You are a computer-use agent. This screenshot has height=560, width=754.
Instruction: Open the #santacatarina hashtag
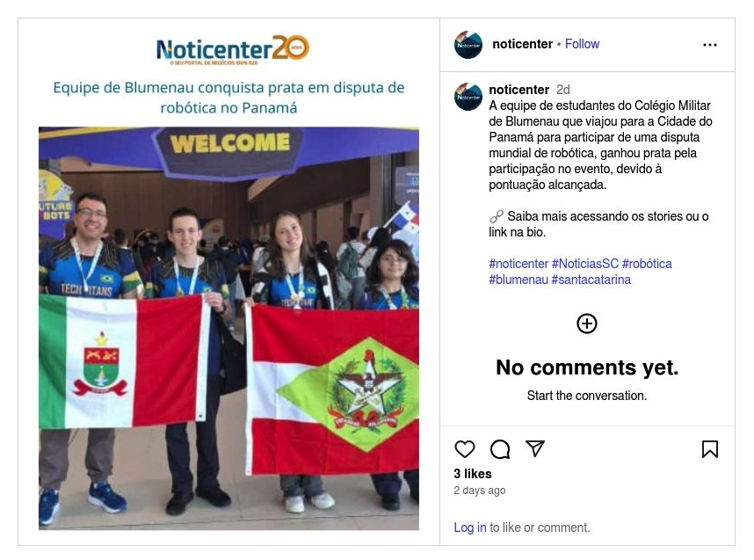pos(591,280)
